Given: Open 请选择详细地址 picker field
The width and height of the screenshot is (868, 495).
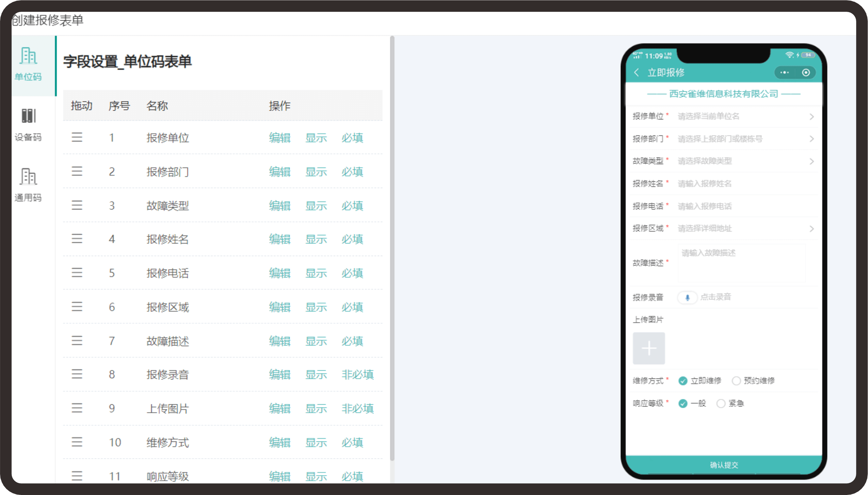Looking at the screenshot, I should pyautogui.click(x=705, y=228).
